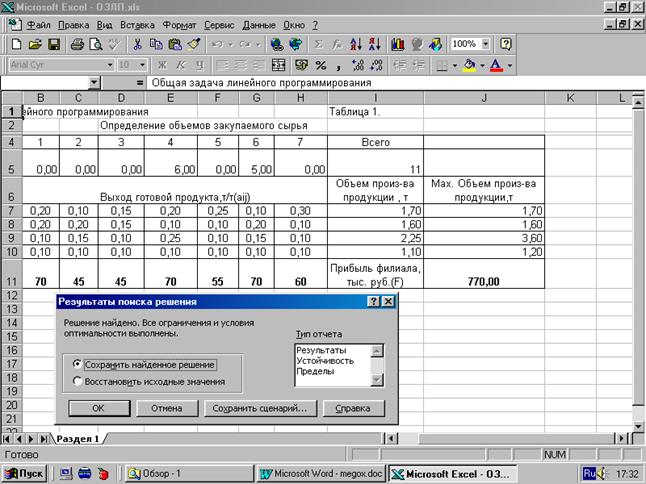
Task: Switch to Microsoft Word - megox.doc taskbar button
Action: coord(321,474)
